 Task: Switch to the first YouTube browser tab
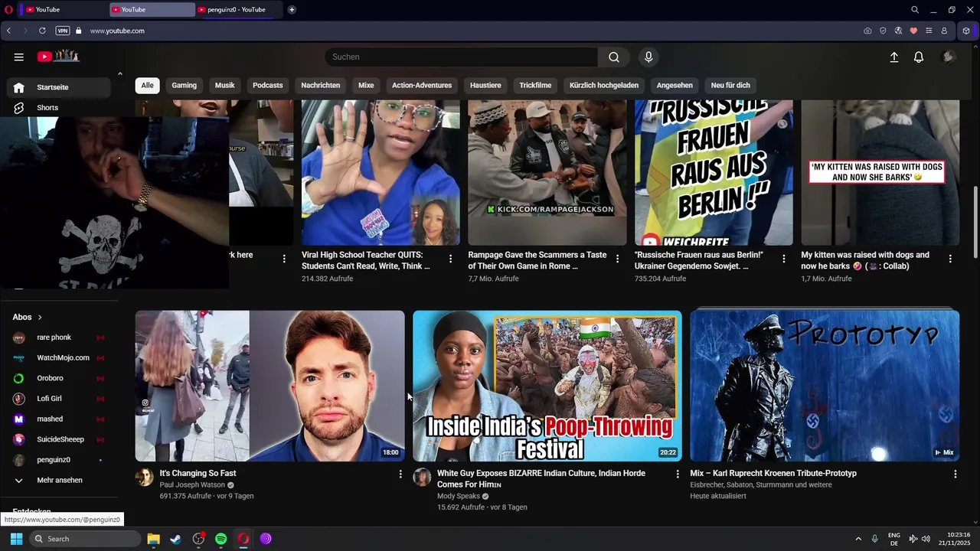63,9
